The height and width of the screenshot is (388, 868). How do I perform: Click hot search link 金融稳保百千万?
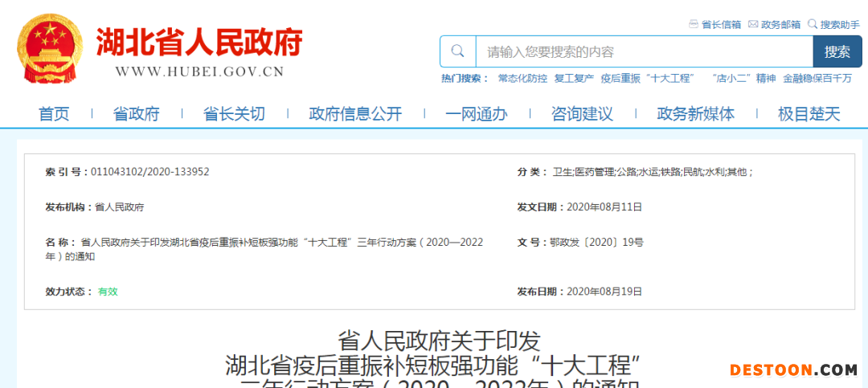tap(817, 78)
